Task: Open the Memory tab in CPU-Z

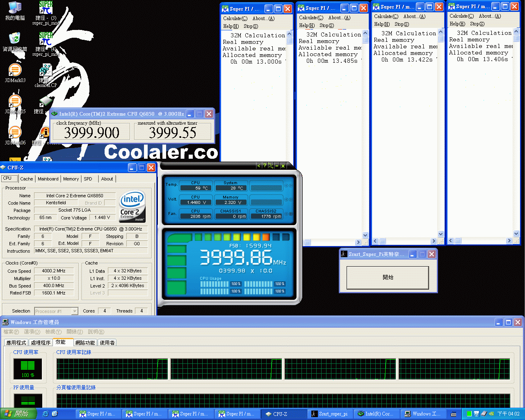Action: [x=71, y=179]
